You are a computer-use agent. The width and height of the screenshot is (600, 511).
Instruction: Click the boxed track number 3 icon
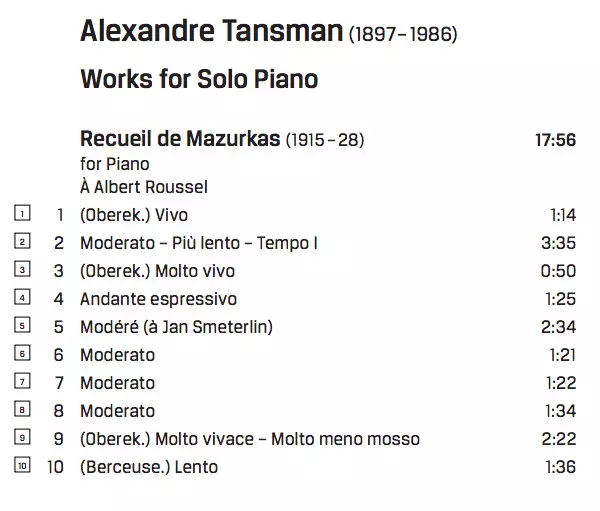23,269
